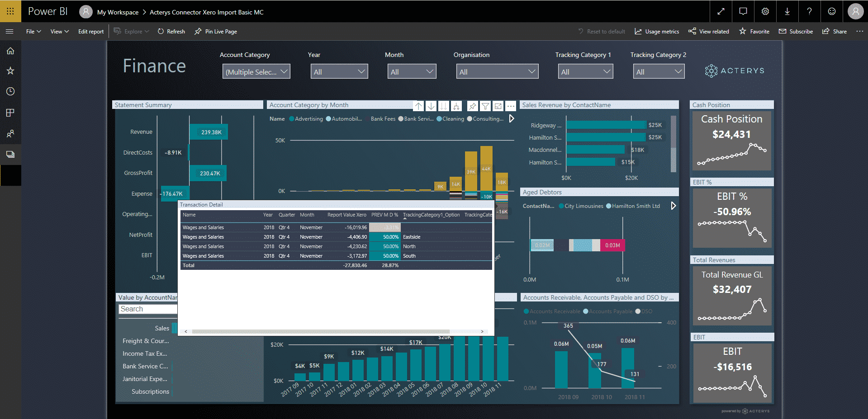The height and width of the screenshot is (419, 868).
Task: Add report to Favorite
Action: [x=754, y=31]
